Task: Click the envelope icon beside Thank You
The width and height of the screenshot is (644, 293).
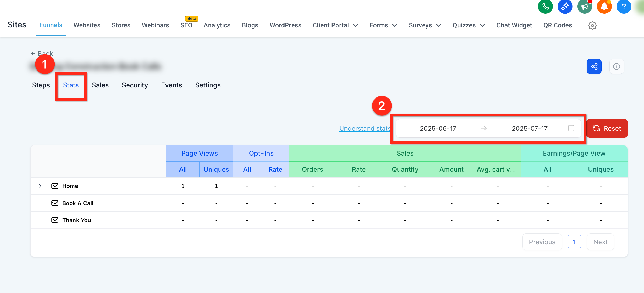Action: click(x=55, y=220)
